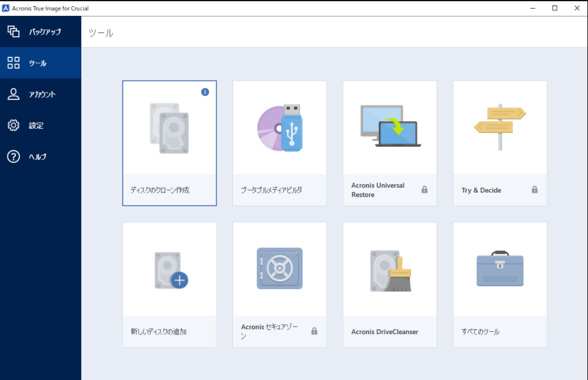
Task: Open the アカウント sidebar section
Action: click(40, 94)
